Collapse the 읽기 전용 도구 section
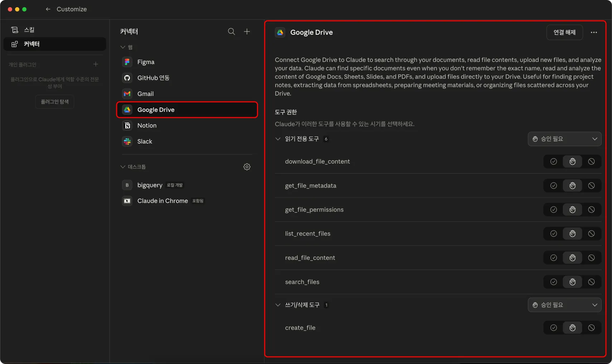This screenshot has width=612, height=364. click(x=278, y=139)
